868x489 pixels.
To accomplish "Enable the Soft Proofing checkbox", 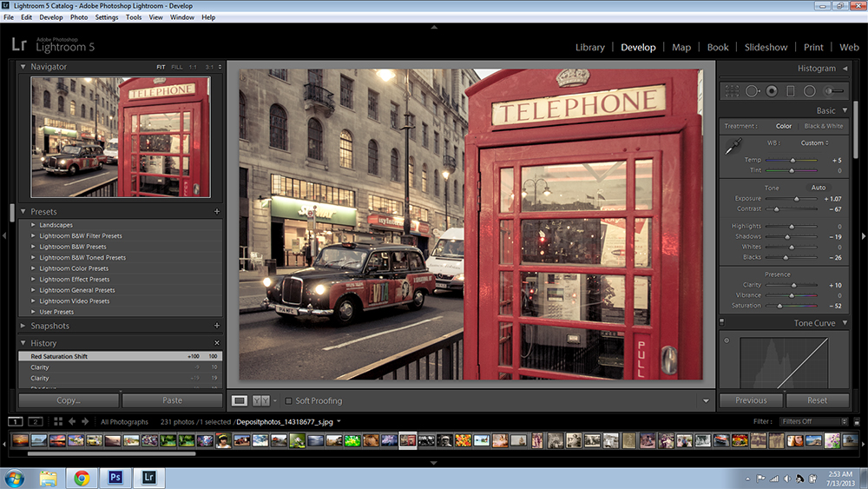I will coord(289,400).
